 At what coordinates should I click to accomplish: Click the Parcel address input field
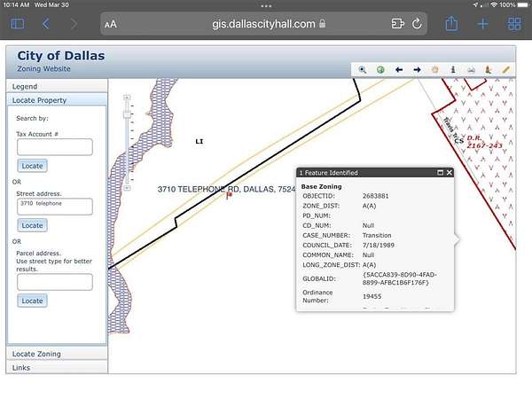(x=54, y=282)
